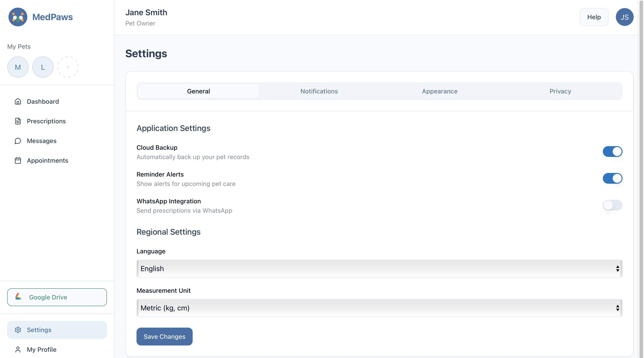Click the Settings gear icon
Image resolution: width=644 pixels, height=358 pixels.
(x=18, y=330)
